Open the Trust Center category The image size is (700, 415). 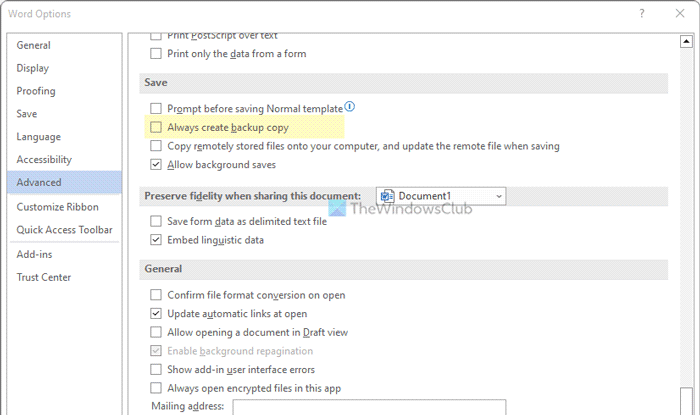tap(64, 277)
